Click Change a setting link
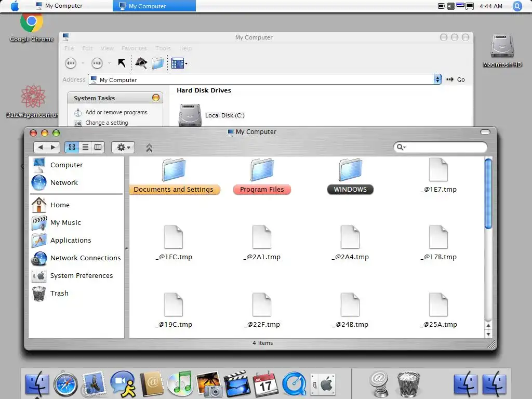This screenshot has width=532, height=399. pos(107,123)
